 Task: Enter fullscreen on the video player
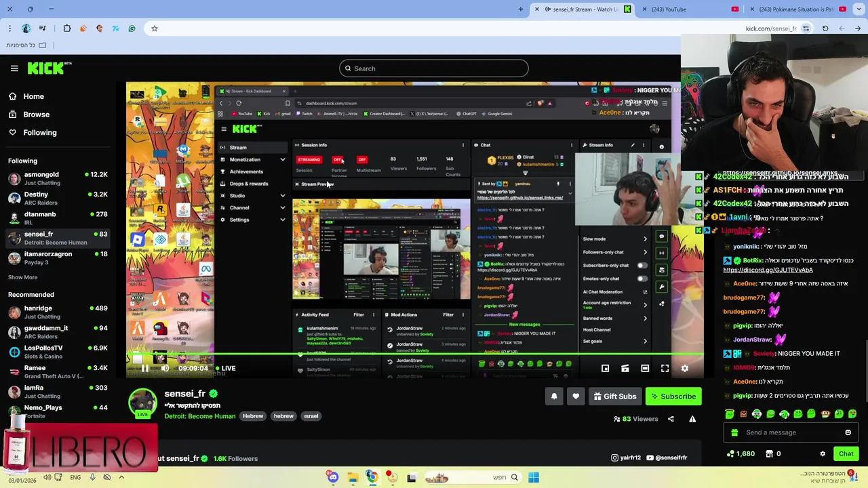pyautogui.click(x=665, y=368)
